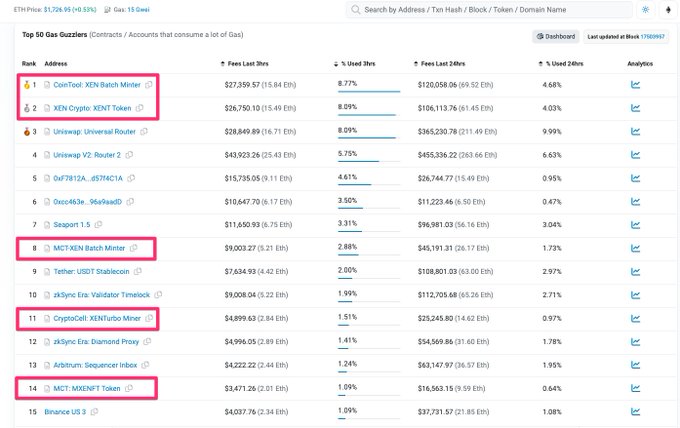Click the 15 Gwei gas price link
680x428 pixels.
click(x=138, y=10)
